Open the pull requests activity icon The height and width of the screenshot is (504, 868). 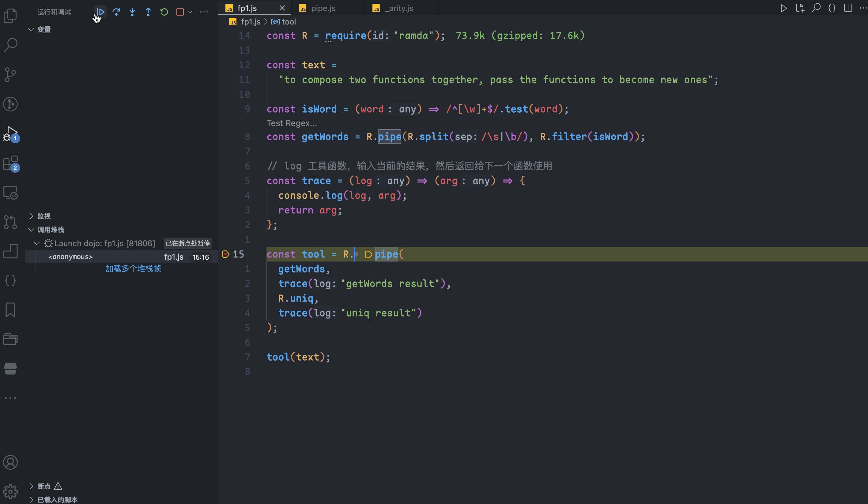10,222
